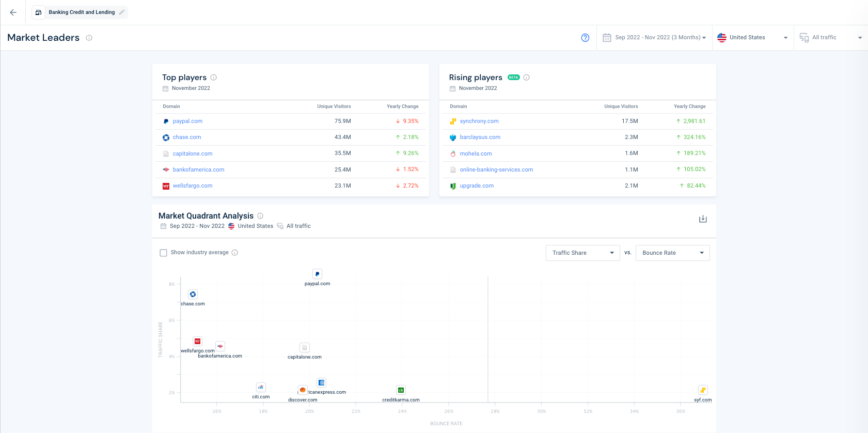
Task: Select the americanexpress.com chart marker
Action: (322, 383)
